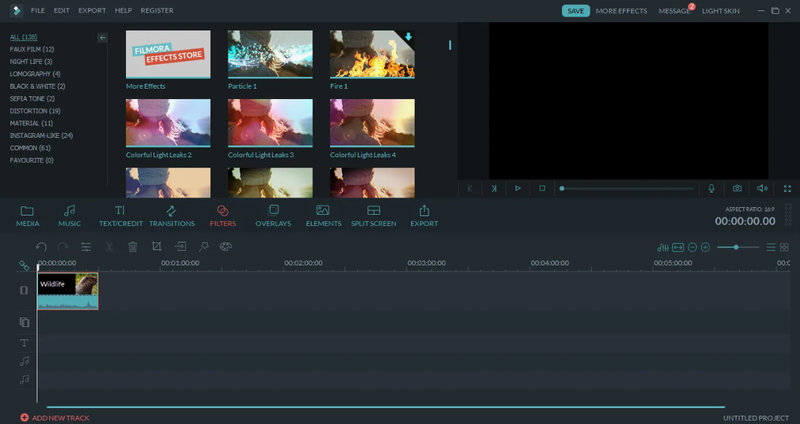Open the Help menu

123,10
